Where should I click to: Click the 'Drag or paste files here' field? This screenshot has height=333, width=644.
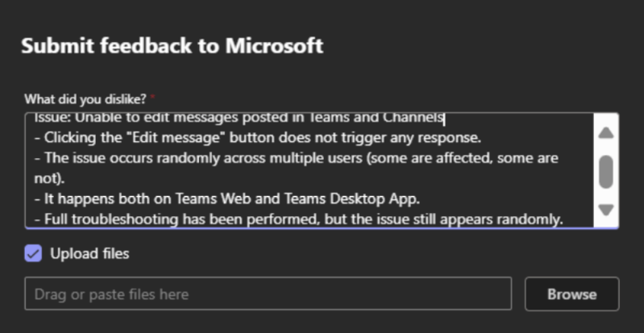268,293
